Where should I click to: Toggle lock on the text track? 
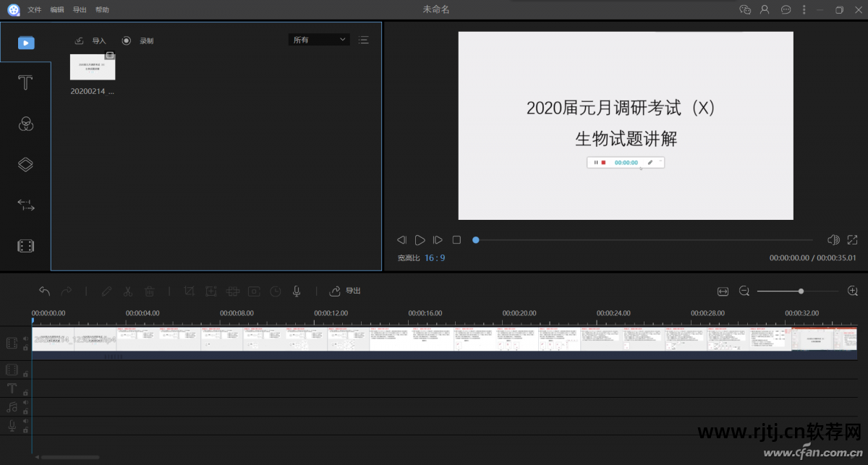coord(25,392)
